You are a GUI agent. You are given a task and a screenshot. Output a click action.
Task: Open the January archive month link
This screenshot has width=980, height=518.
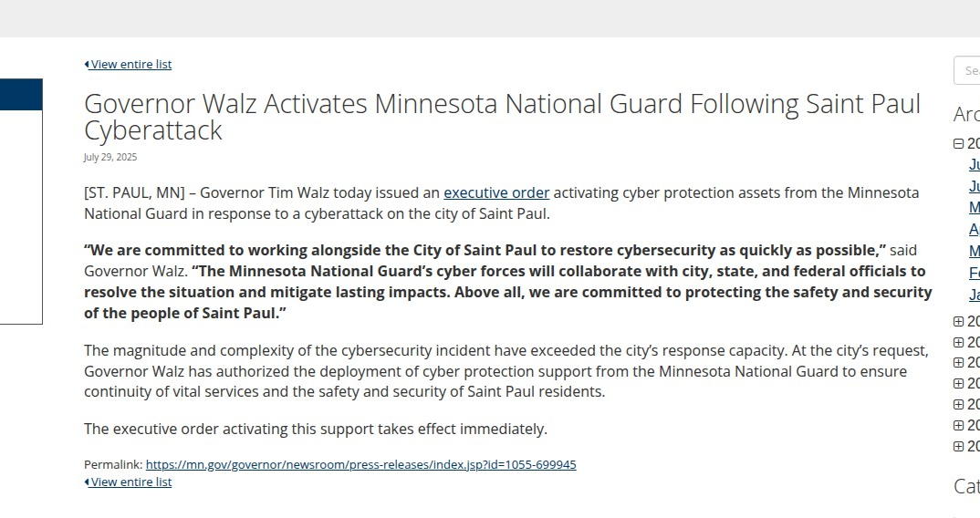(x=975, y=295)
